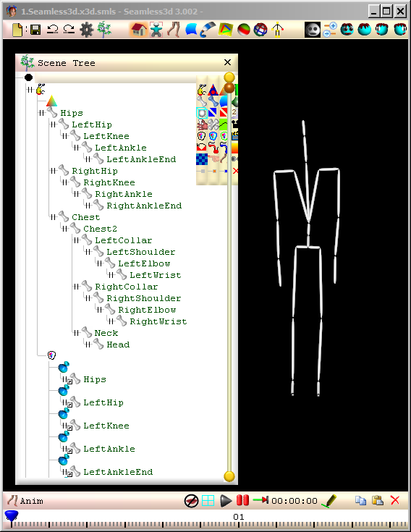Open the legs icon in the top toolbar
Image resolution: width=411 pixels, height=532 pixels.
(x=174, y=30)
